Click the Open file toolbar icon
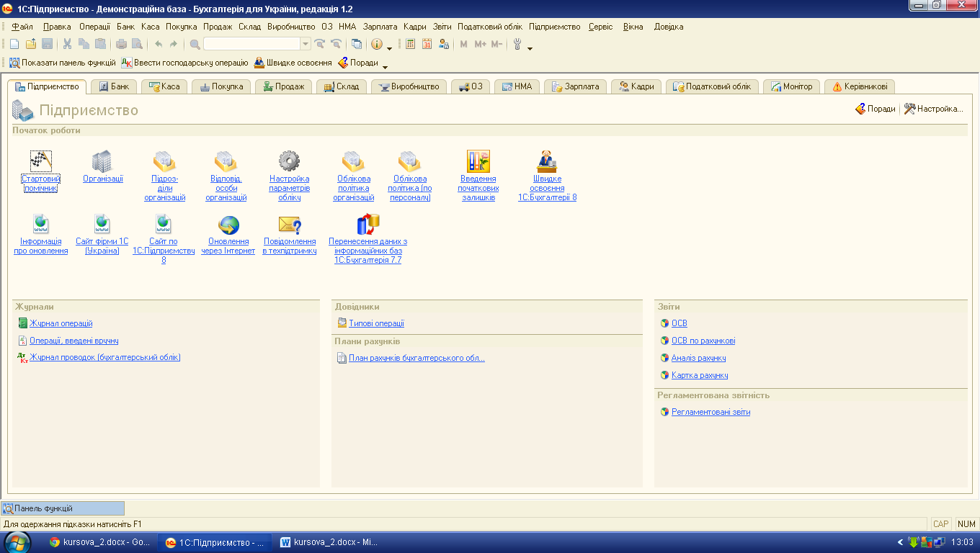Image resolution: width=980 pixels, height=553 pixels. click(30, 44)
